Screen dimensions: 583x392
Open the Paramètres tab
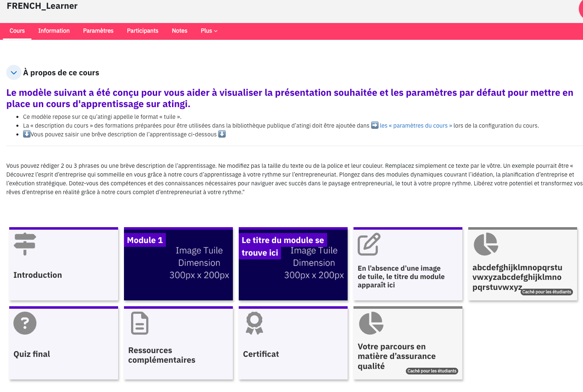coord(98,31)
